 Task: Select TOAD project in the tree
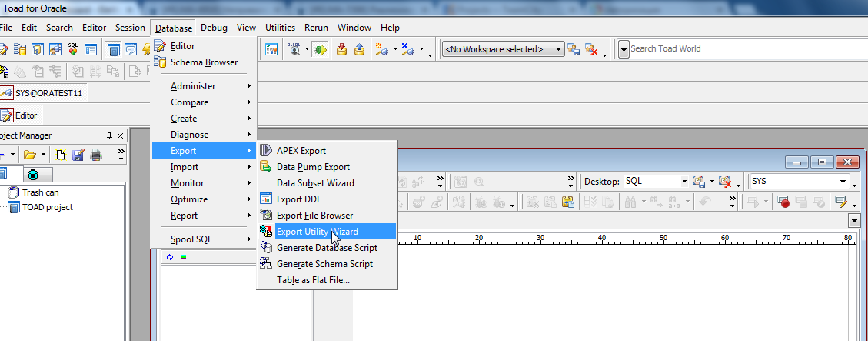tap(48, 207)
